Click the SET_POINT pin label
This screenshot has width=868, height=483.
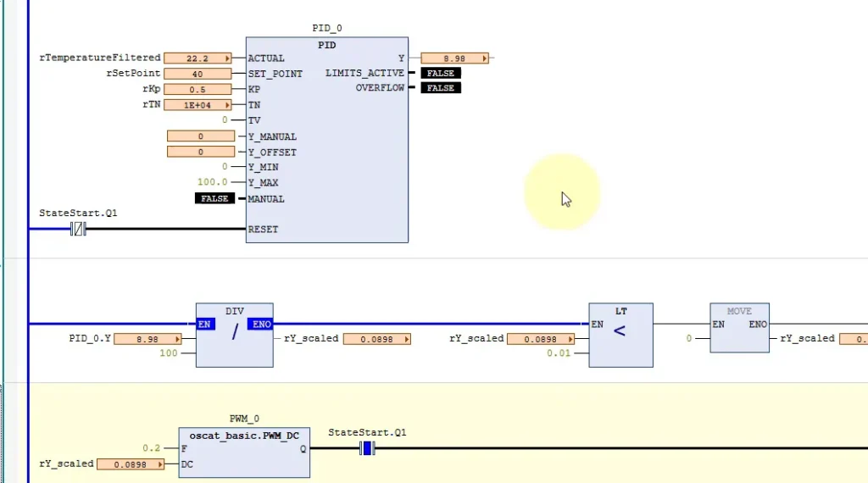(275, 74)
